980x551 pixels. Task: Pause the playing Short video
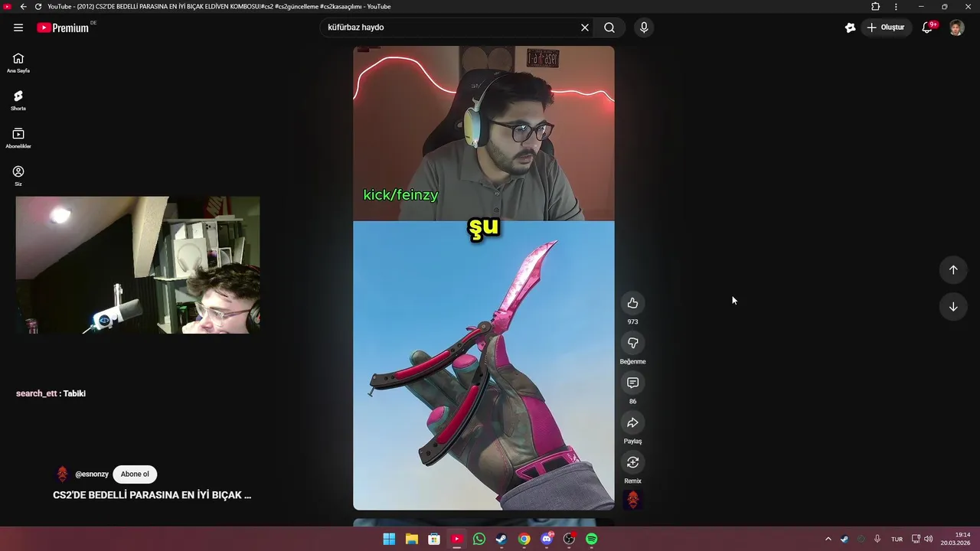[x=483, y=278]
